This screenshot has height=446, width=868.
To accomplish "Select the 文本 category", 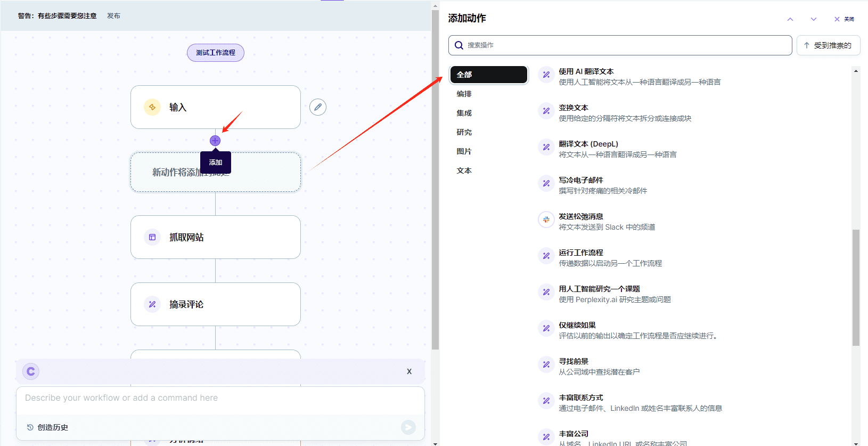I will click(x=464, y=171).
